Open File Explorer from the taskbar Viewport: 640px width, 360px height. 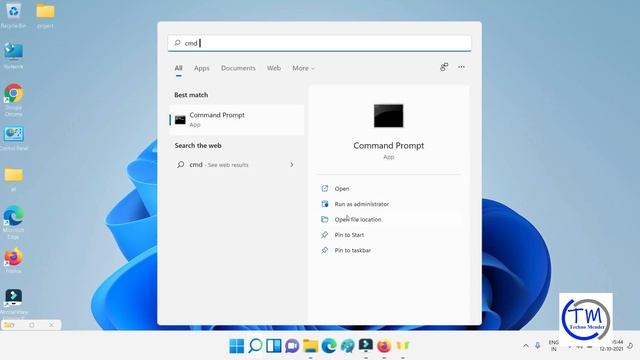310,346
